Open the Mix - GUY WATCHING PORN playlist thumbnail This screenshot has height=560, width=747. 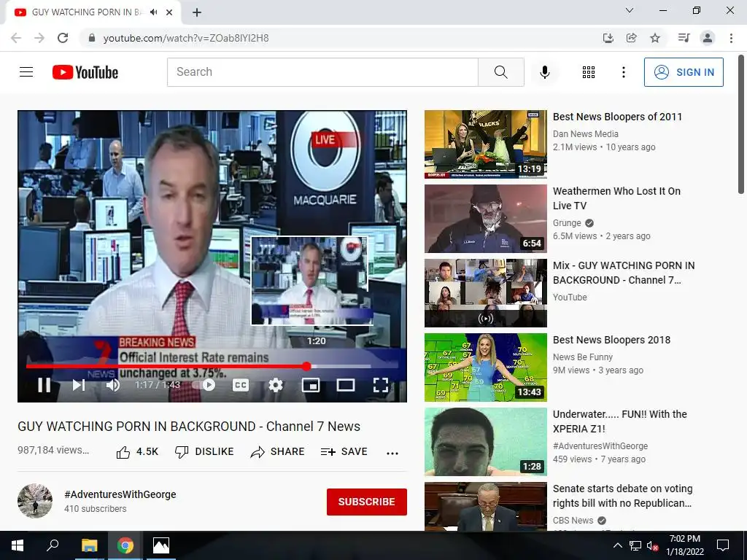[x=485, y=293]
